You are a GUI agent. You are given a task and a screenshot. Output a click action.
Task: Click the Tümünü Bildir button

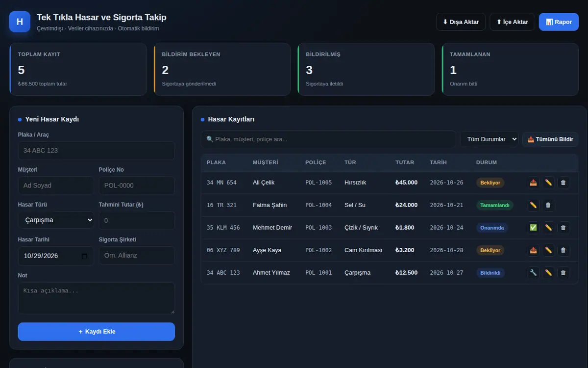click(x=550, y=139)
